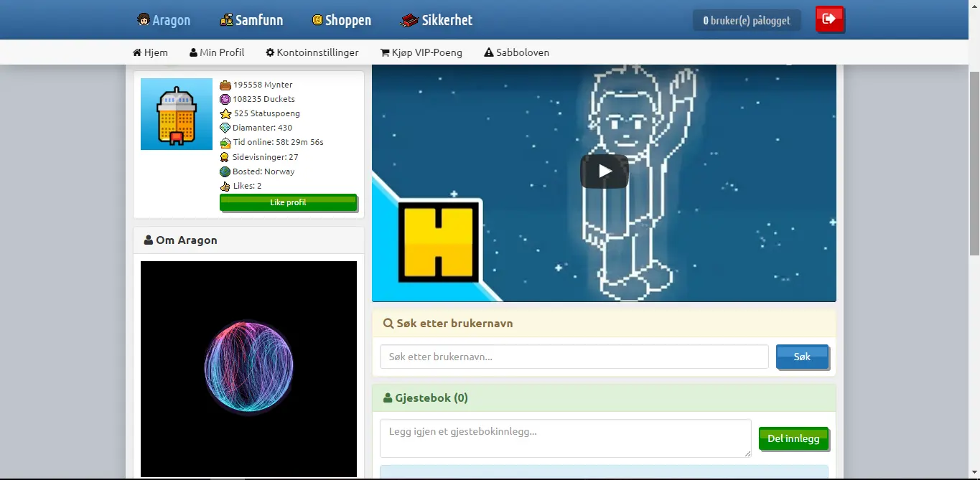The height and width of the screenshot is (480, 980).
Task: Click the warning triangle icon beside Sabboloven
Action: click(489, 52)
